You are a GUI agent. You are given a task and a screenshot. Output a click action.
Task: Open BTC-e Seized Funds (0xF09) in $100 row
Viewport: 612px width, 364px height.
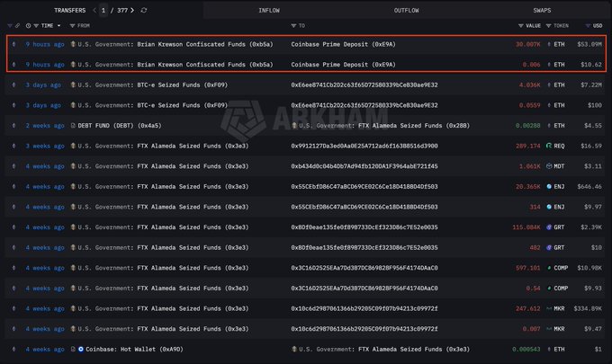[183, 105]
